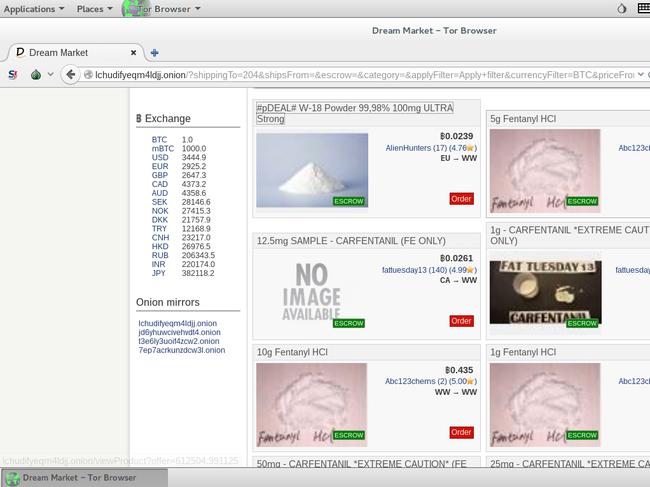This screenshot has width=650, height=487.
Task: Click the EUR rate value 2925.2
Action: (x=194, y=166)
